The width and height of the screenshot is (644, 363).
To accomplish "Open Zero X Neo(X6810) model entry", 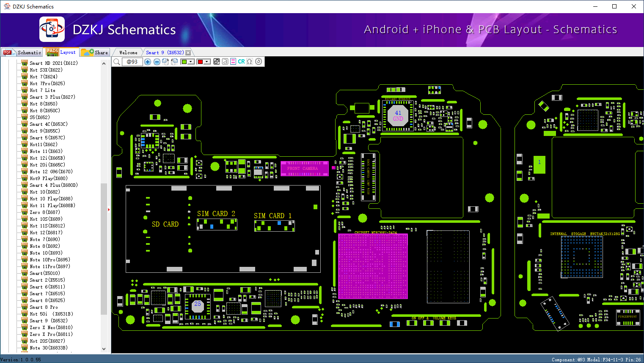I will point(51,327).
